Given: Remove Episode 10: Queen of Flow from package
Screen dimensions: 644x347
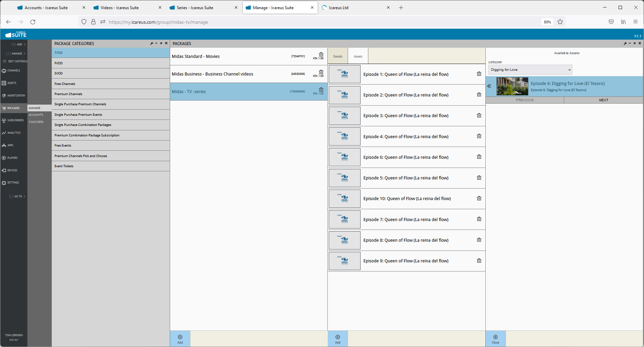Looking at the screenshot, I should [479, 198].
